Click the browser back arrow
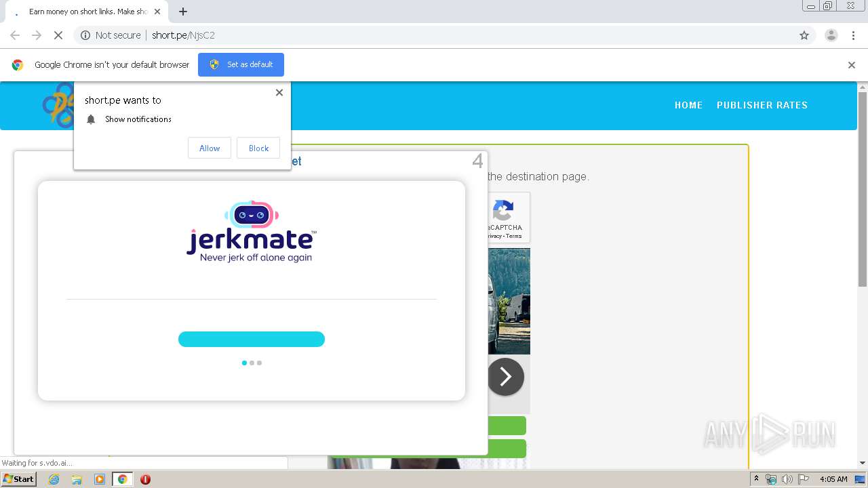The width and height of the screenshot is (868, 488). point(15,35)
